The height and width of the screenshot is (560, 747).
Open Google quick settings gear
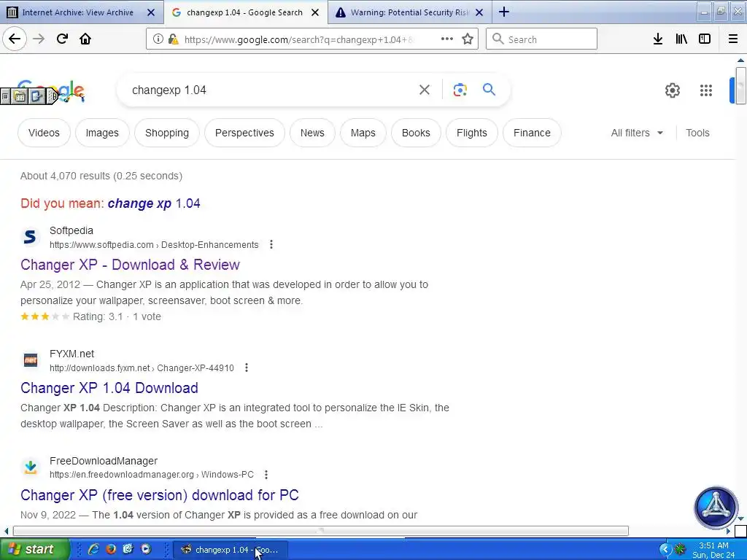pyautogui.click(x=672, y=90)
